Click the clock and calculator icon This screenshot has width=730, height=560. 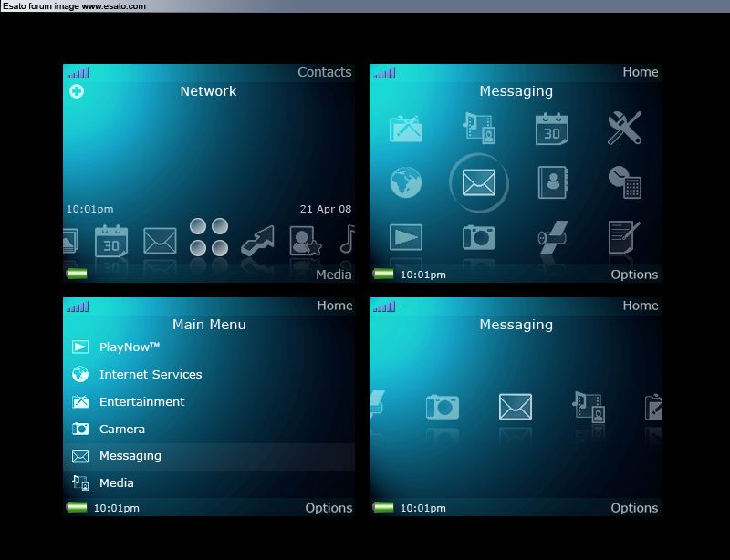625,182
